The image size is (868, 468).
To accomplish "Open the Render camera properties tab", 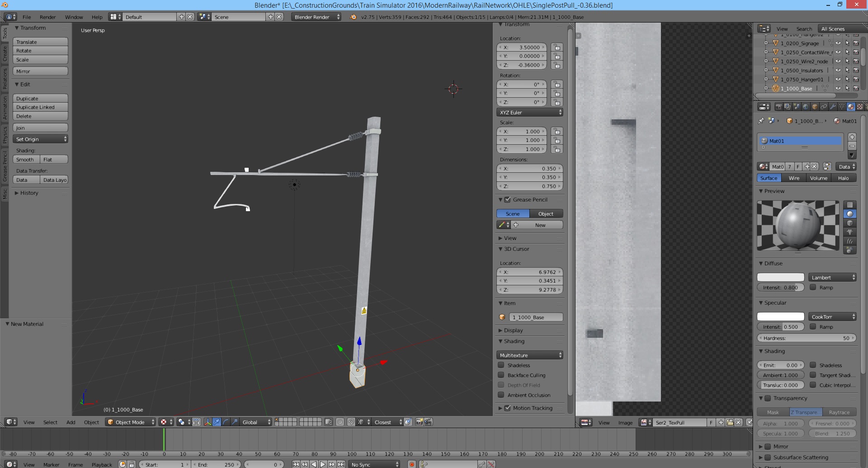I will click(x=778, y=107).
